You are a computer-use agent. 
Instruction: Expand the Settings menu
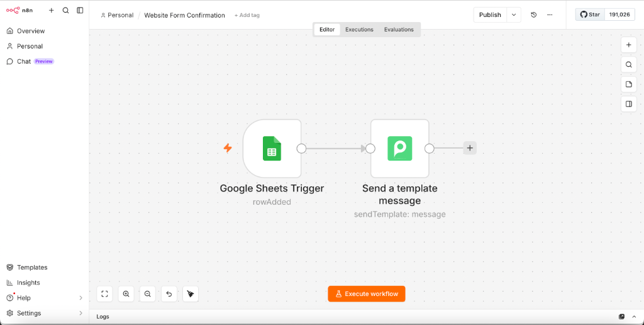click(45, 313)
